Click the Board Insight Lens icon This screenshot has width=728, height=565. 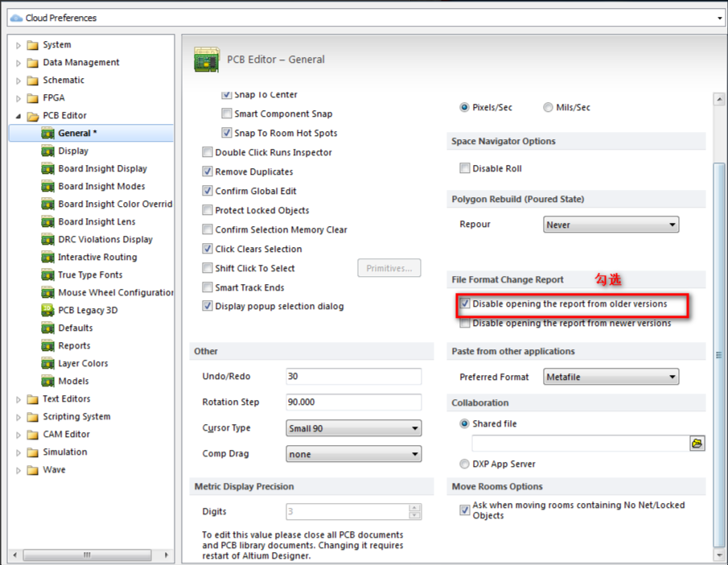(47, 221)
